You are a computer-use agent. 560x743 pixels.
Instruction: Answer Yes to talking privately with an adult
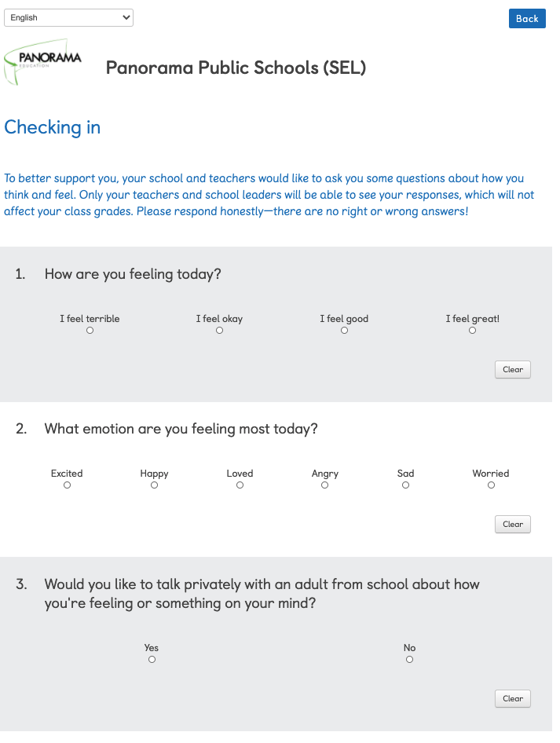tap(152, 659)
